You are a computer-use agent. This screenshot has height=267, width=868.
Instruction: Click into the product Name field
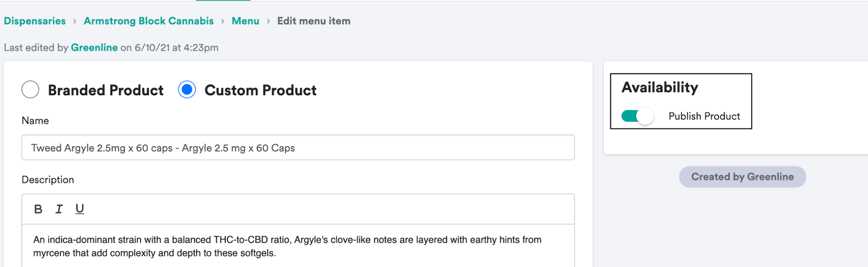tap(298, 148)
